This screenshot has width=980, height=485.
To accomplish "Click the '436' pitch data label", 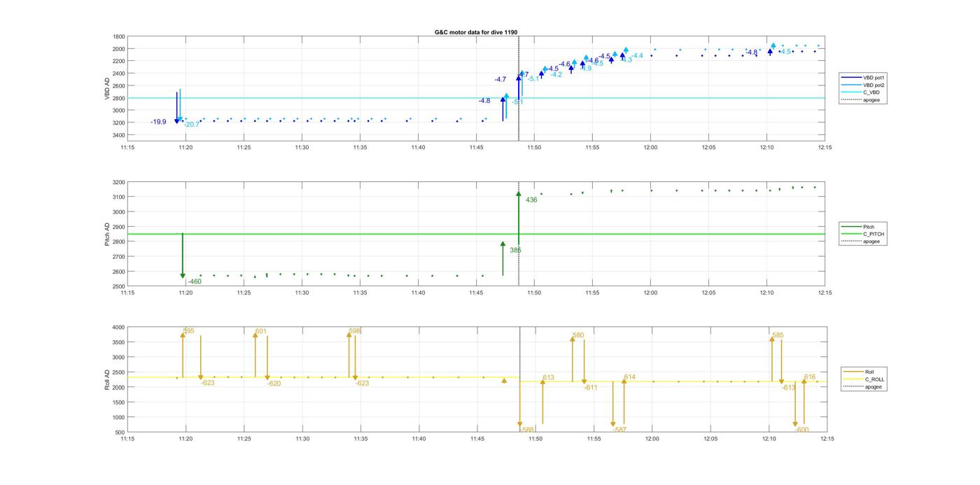I will click(x=531, y=200).
